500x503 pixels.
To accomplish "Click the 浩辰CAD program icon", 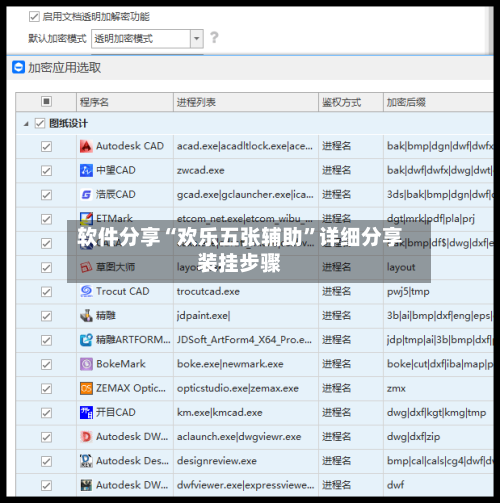I will 86,195.
